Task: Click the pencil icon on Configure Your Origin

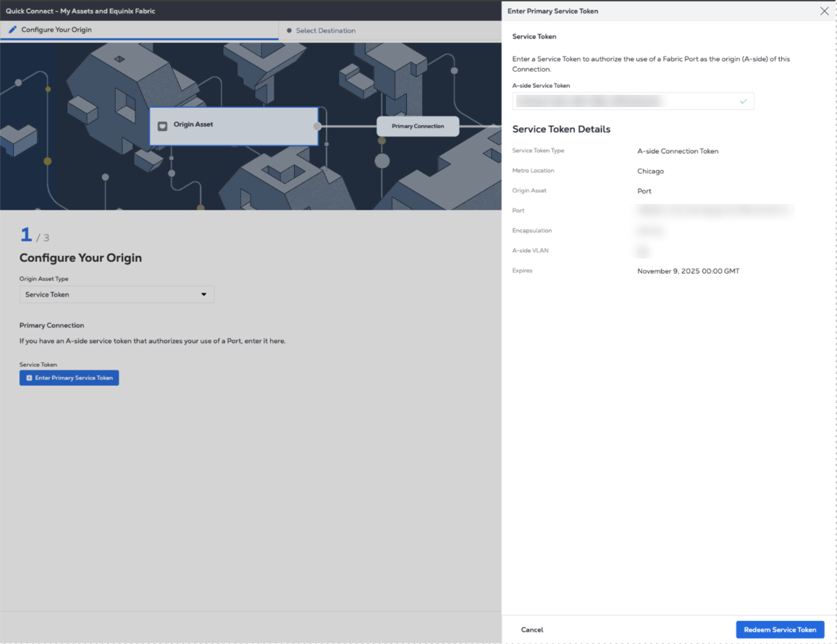Action: [x=12, y=30]
